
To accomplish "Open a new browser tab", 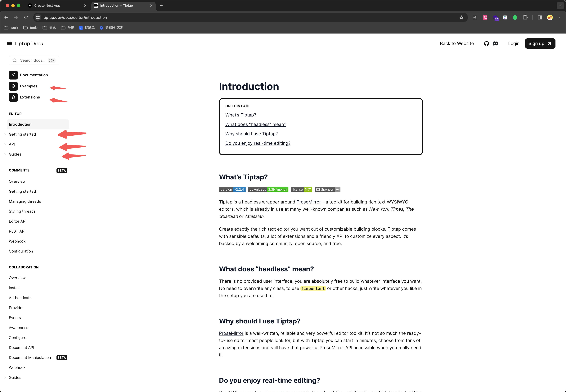I will 161,5.
